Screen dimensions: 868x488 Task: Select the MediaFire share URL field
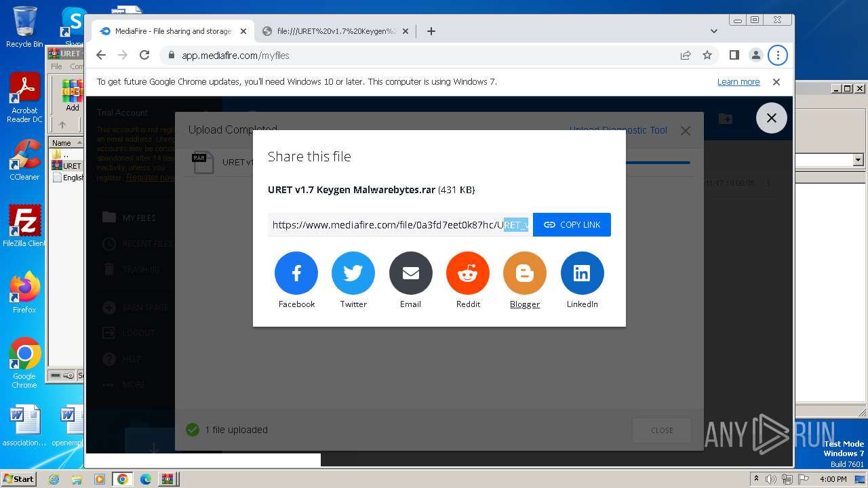(400, 225)
